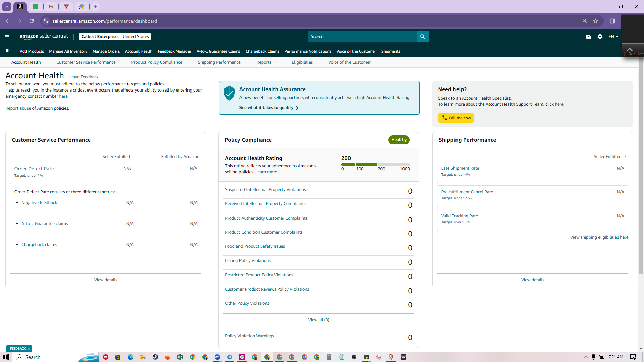Open Microsoft Edge from the taskbar

point(130,357)
